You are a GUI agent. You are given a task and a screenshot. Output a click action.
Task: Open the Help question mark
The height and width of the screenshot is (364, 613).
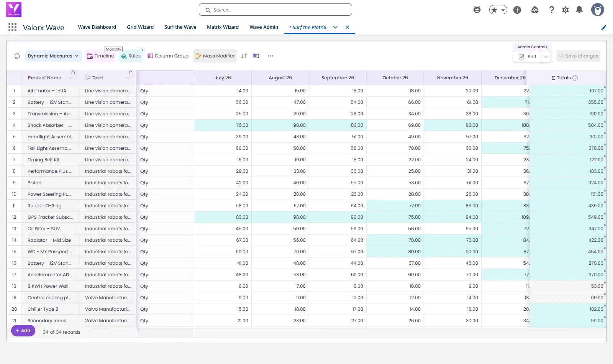(552, 10)
